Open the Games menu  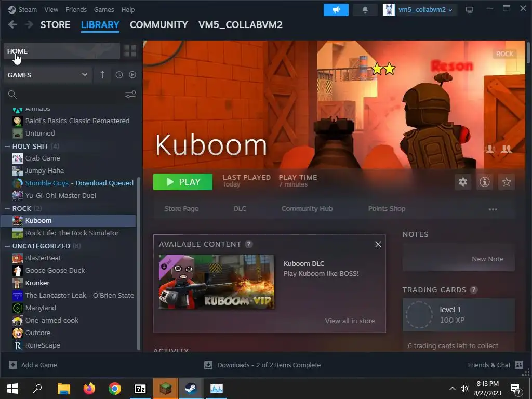pos(104,9)
